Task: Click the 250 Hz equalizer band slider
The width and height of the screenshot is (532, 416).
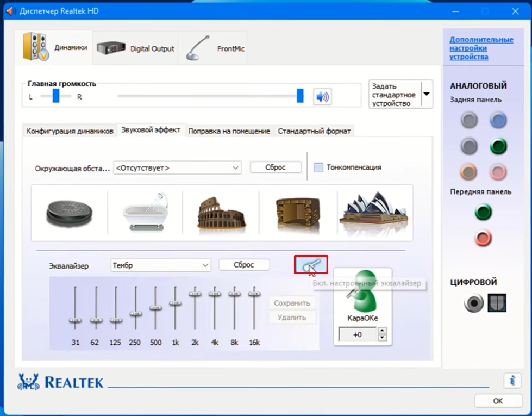Action: pos(136,308)
